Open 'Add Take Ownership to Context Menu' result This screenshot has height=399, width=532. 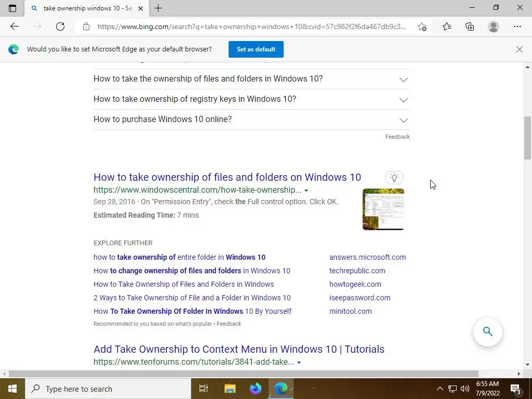(x=239, y=349)
